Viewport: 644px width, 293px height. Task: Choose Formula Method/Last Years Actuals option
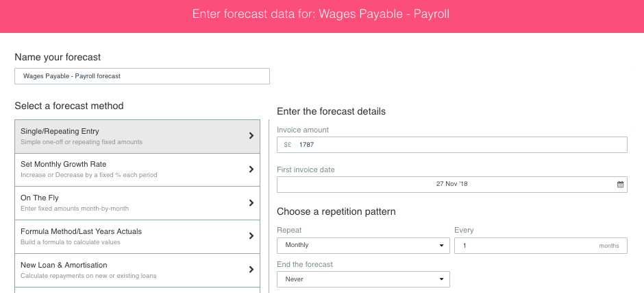pos(137,237)
